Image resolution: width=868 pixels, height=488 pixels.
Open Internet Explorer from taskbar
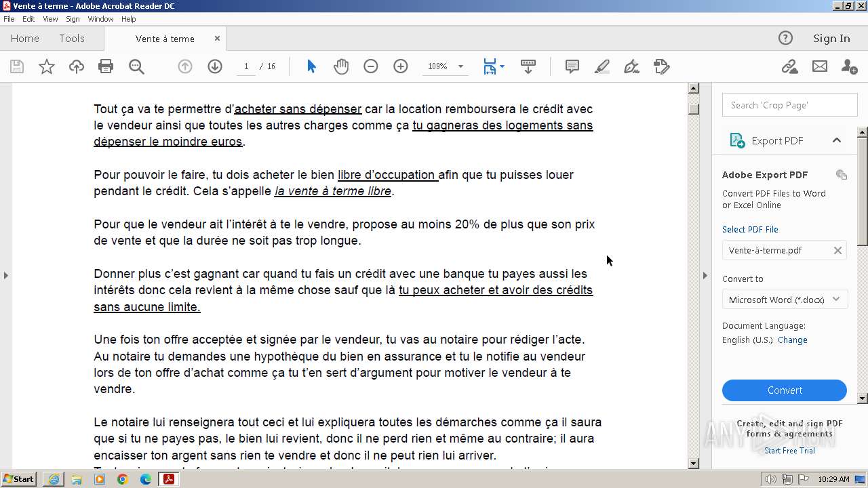(x=54, y=479)
